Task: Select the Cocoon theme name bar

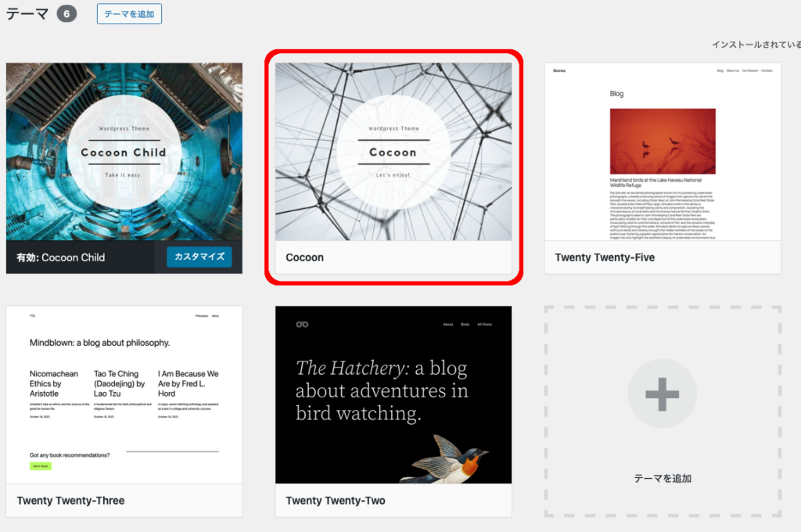Action: (393, 257)
